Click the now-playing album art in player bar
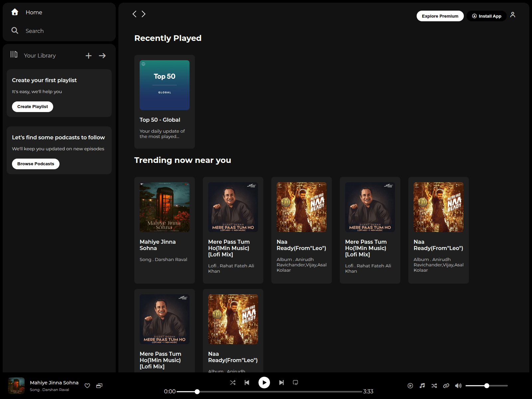This screenshot has height=399, width=532. (16, 386)
